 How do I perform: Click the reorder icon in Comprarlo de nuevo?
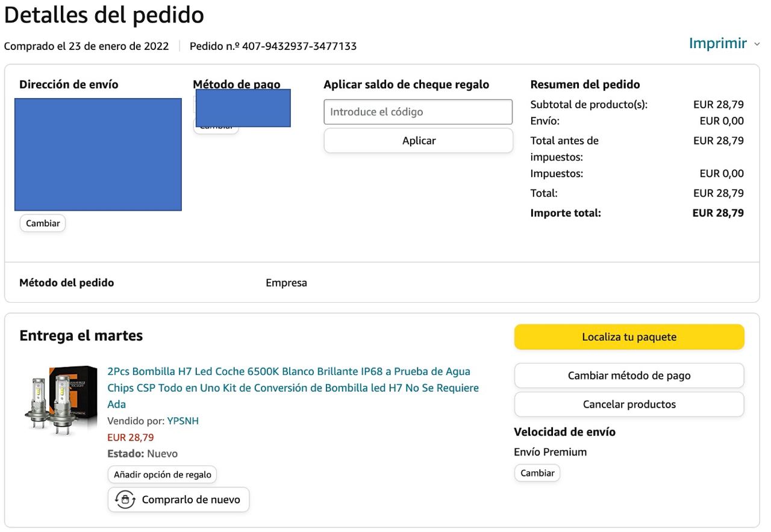(125, 500)
